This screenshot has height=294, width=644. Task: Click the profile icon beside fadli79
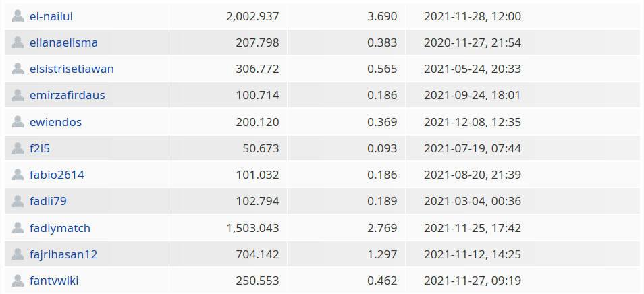tap(18, 202)
